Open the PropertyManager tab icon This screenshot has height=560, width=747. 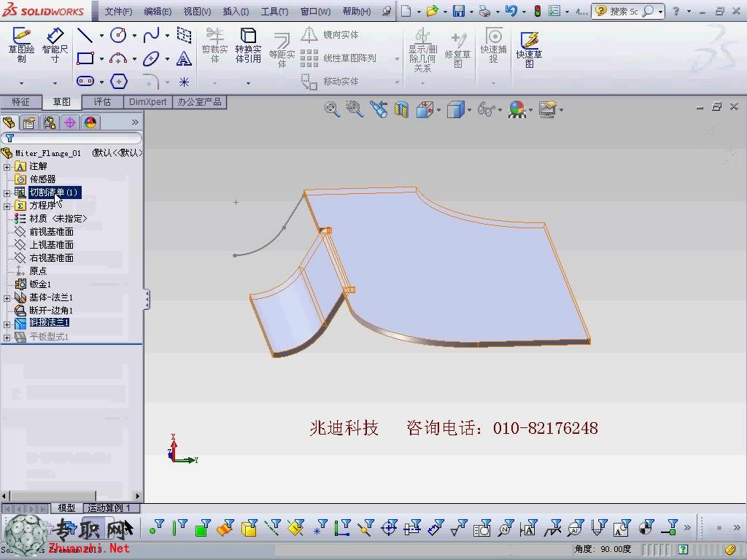click(29, 122)
